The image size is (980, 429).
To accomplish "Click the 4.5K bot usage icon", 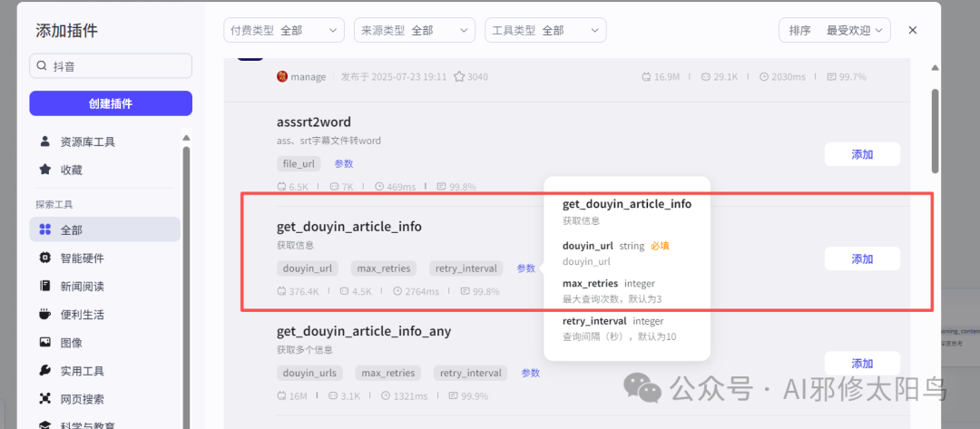I will pos(344,291).
